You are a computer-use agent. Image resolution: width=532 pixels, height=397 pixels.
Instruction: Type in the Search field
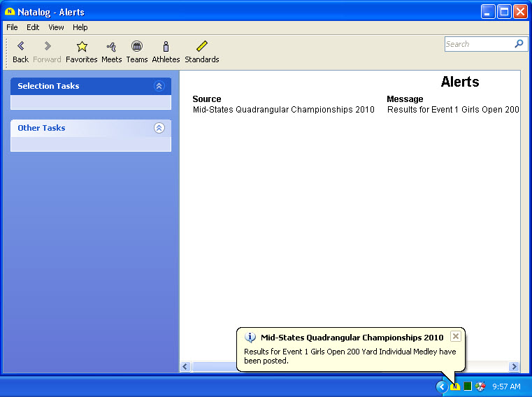(x=479, y=43)
